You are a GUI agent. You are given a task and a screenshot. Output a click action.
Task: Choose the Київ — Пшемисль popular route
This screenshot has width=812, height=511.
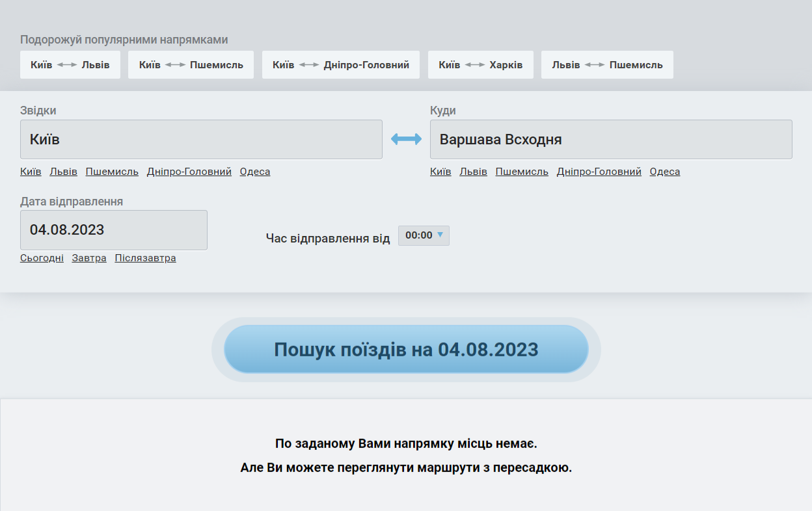[190, 64]
